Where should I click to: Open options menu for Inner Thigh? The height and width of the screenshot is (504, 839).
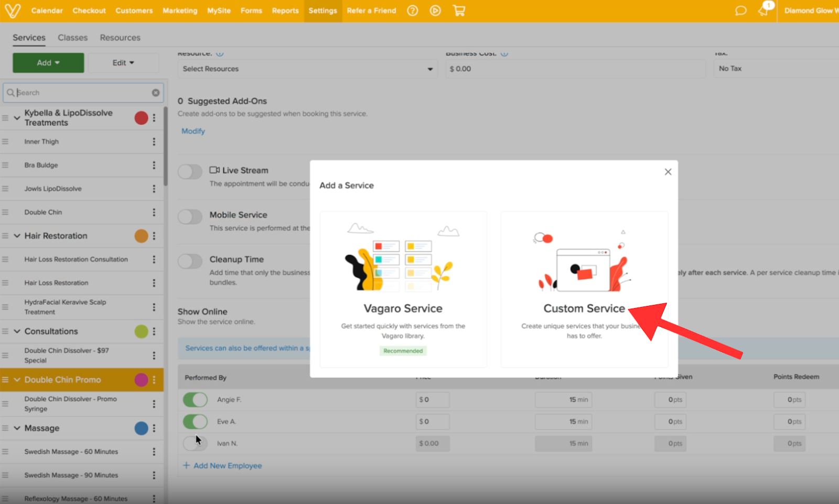(154, 141)
